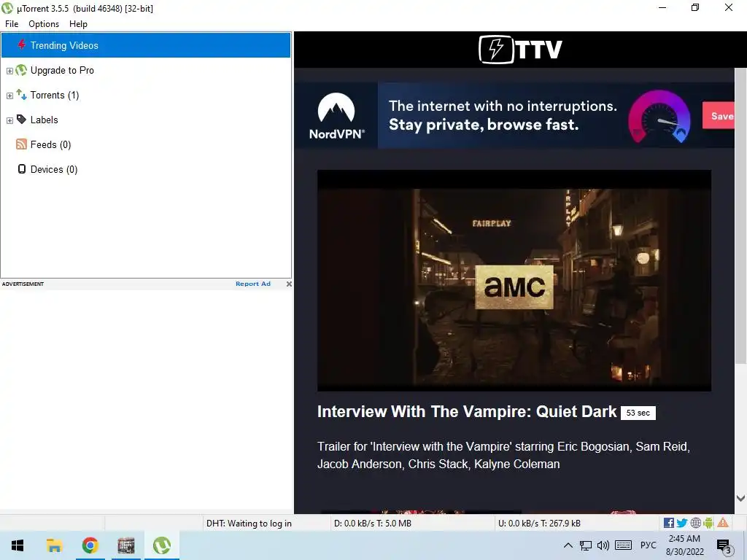Click the globe web icon in status bar
The width and height of the screenshot is (747, 560).
coord(695,523)
